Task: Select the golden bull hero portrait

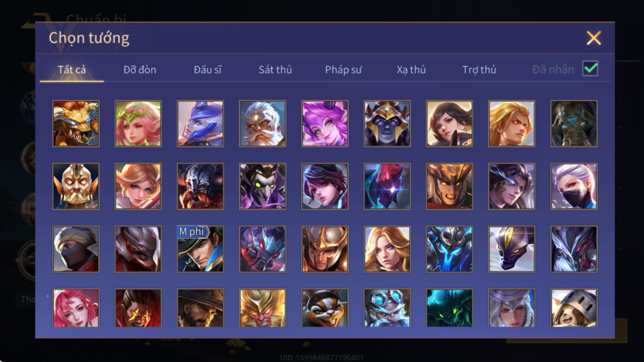Action: click(76, 124)
